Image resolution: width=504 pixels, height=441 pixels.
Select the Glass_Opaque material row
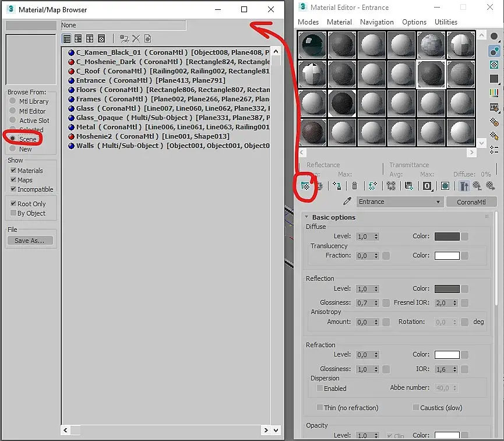click(x=168, y=118)
